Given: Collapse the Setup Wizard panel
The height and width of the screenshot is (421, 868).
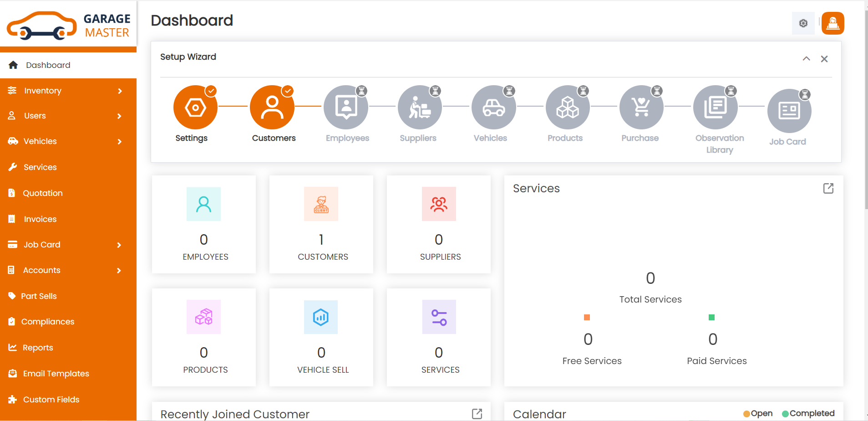Looking at the screenshot, I should [806, 59].
